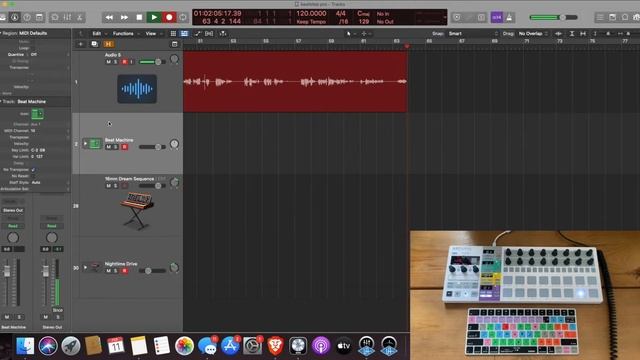Stop playback with the Stop button
640x360 pixels.
(x=139, y=18)
